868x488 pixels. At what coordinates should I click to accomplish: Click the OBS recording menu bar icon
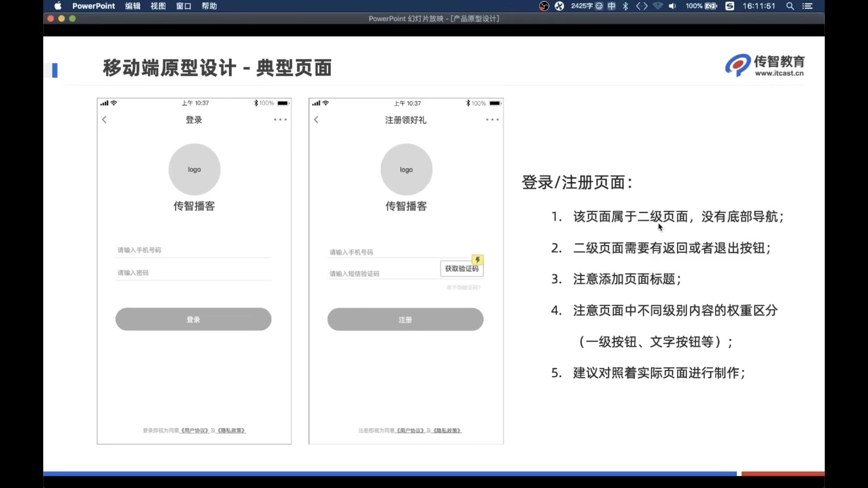pos(544,6)
